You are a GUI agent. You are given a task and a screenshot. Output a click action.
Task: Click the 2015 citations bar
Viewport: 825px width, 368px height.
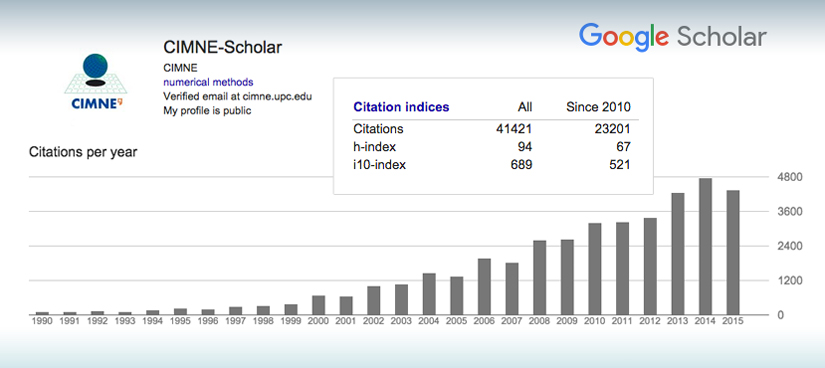(732, 253)
